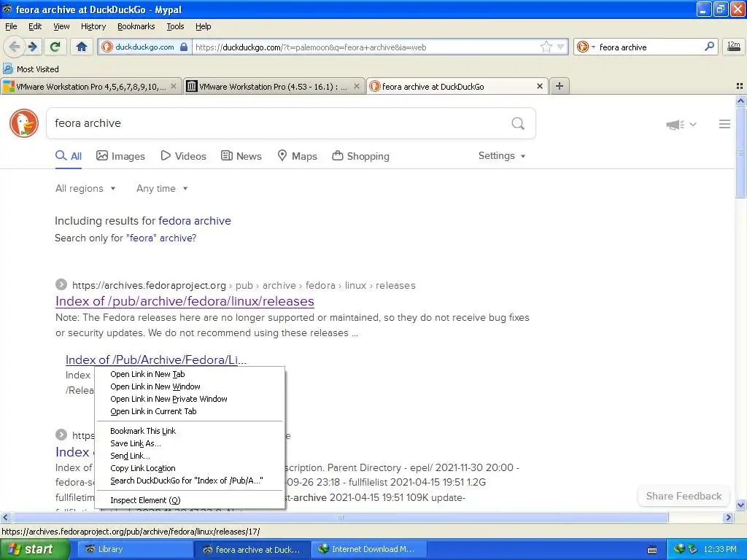Go forward with the Forward arrow button
Image resolution: width=747 pixels, height=560 pixels.
(x=32, y=47)
